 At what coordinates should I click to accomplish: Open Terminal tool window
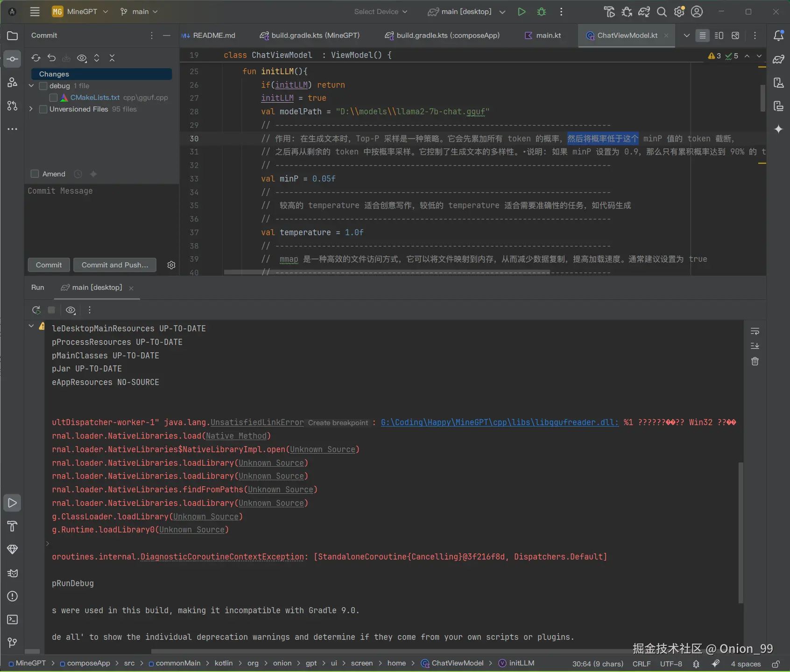click(13, 620)
